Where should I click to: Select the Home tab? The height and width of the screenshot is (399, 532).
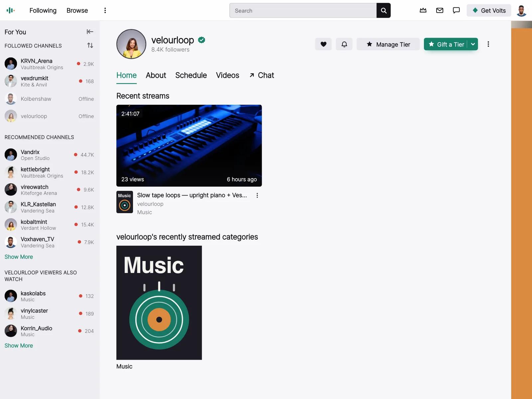click(126, 75)
